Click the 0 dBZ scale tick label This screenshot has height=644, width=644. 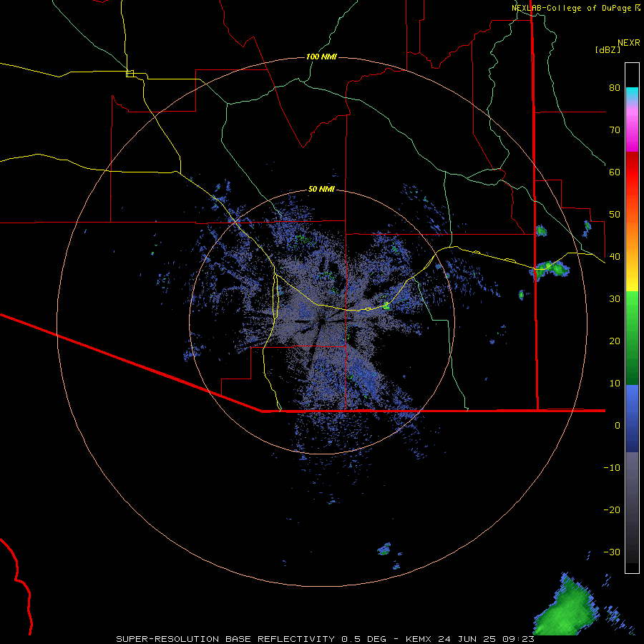tap(618, 426)
